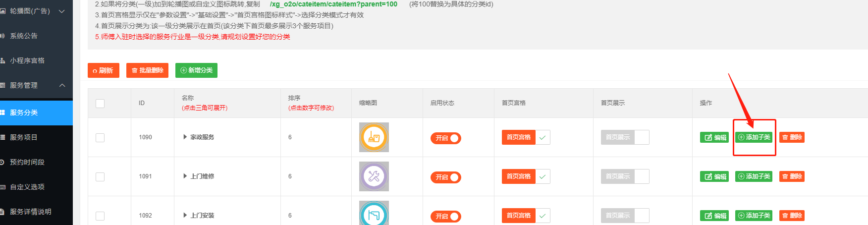Toggle the 开启 switch for 家政服务
This screenshot has width=868, height=225.
point(446,138)
